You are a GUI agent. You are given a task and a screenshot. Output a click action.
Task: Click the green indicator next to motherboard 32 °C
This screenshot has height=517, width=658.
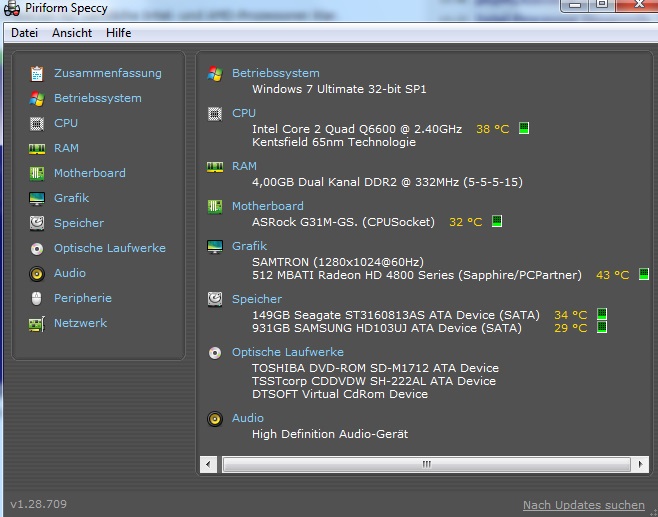pos(496,221)
